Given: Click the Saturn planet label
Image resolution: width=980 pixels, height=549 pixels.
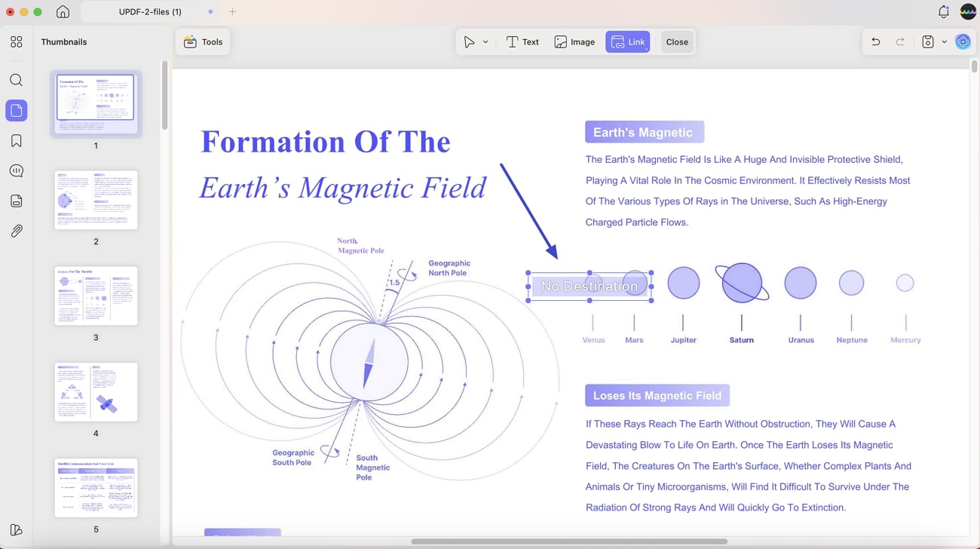Looking at the screenshot, I should (x=742, y=340).
